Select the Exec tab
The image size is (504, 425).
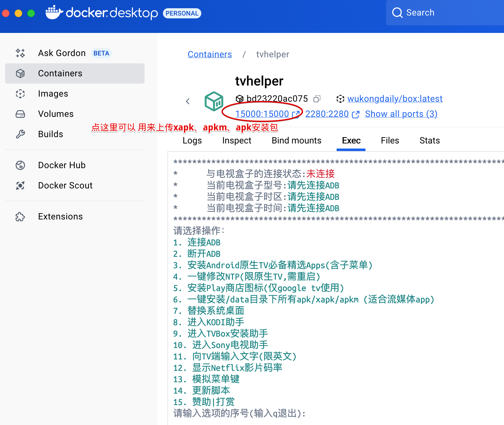351,141
